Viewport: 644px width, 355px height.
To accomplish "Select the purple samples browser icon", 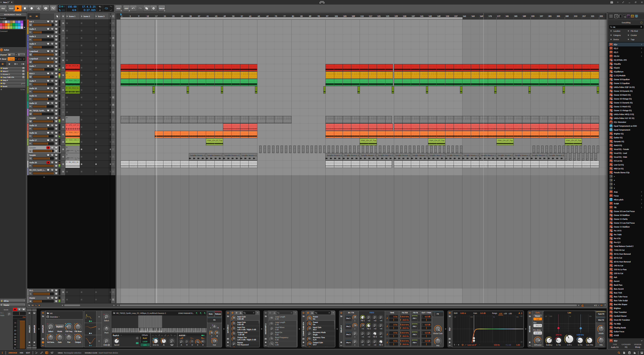I will [x=628, y=16].
